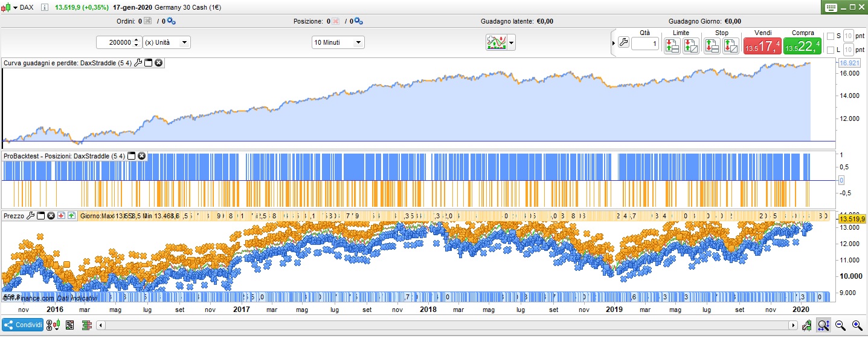Click the zoom in magnifier icon
Screen dimensions: 868x338
pyautogui.click(x=857, y=325)
